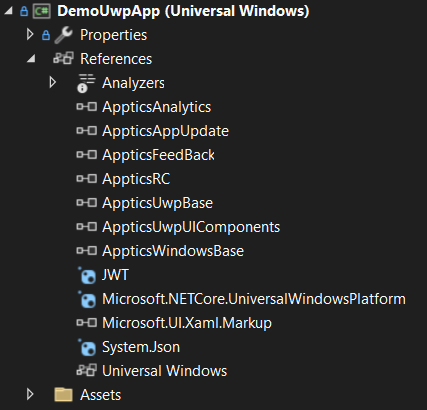Image resolution: width=427 pixels, height=410 pixels.
Task: Select the System.Json package reference
Action: click(141, 347)
